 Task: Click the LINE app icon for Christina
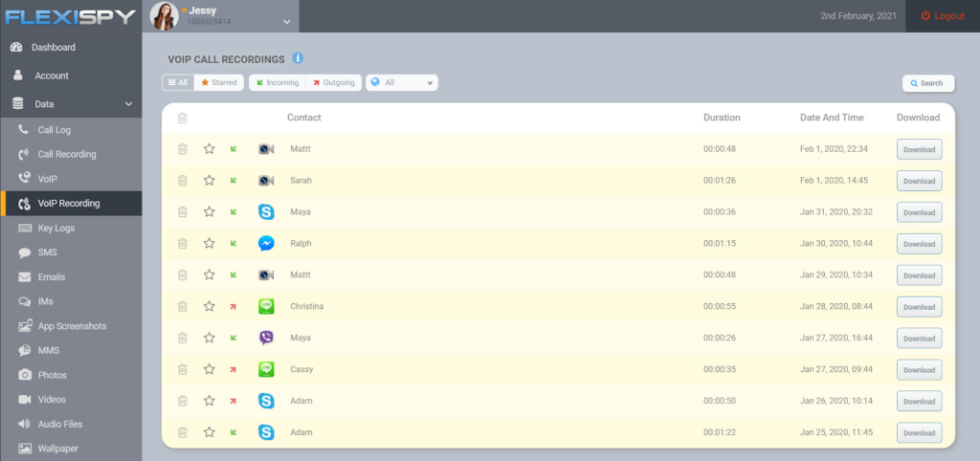pyautogui.click(x=266, y=306)
